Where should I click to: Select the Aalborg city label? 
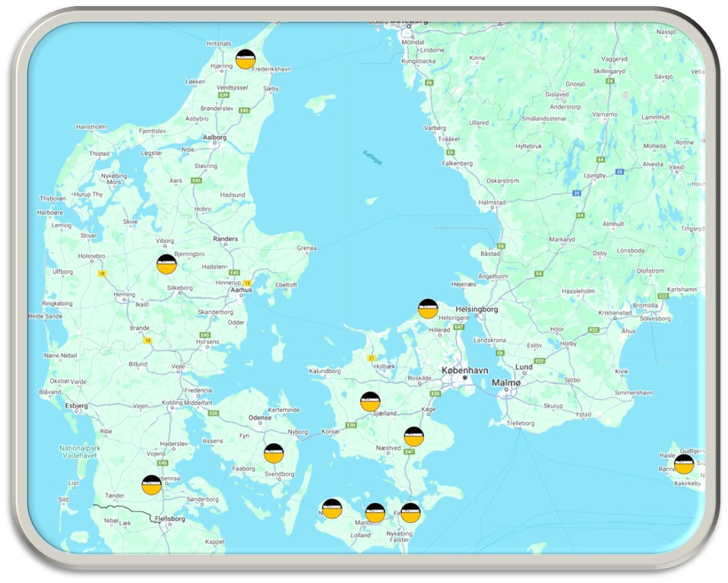pos(214,138)
